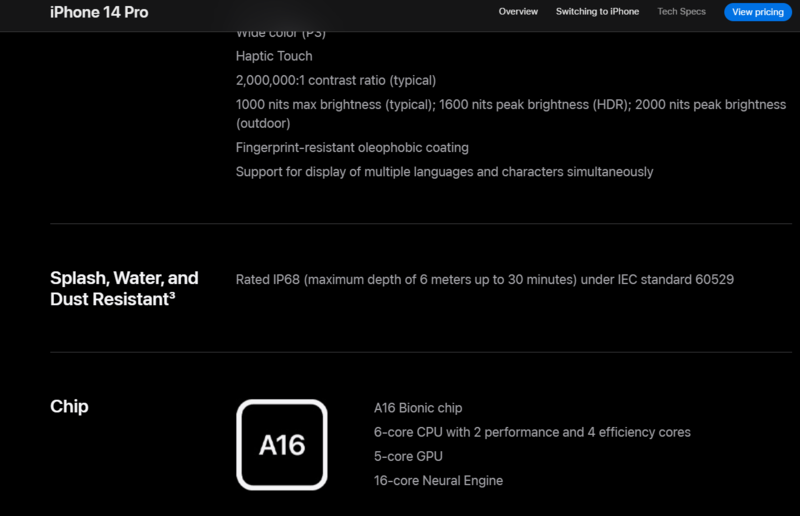Screen dimensions: 800x516
Task: Click the 5-core GPU spec line
Action: click(x=408, y=456)
